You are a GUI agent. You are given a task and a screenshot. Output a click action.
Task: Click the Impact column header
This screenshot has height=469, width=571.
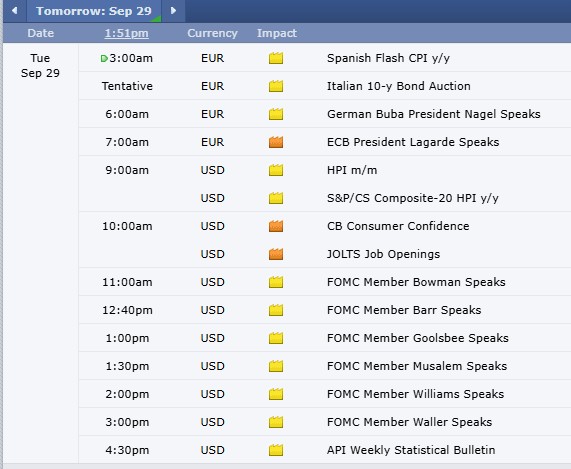pos(277,33)
